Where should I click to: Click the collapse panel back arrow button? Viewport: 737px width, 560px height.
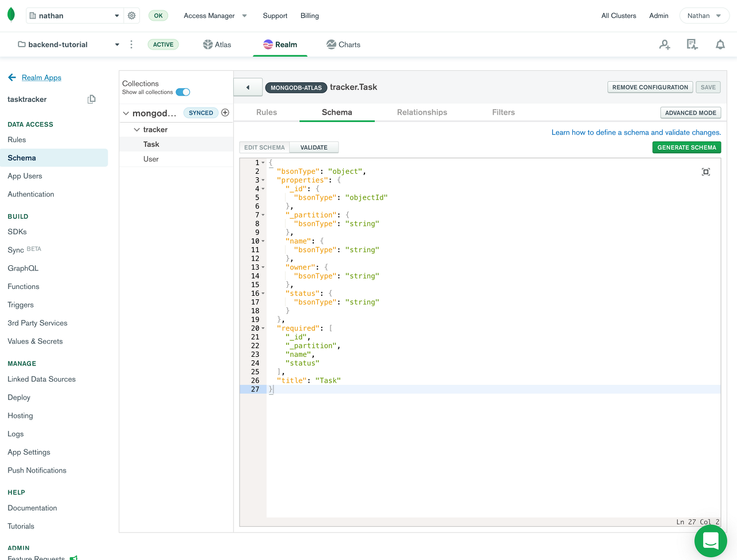coord(248,87)
